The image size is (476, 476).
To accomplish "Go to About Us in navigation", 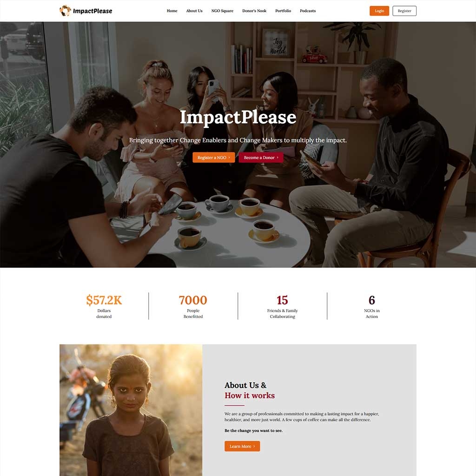I will (194, 11).
